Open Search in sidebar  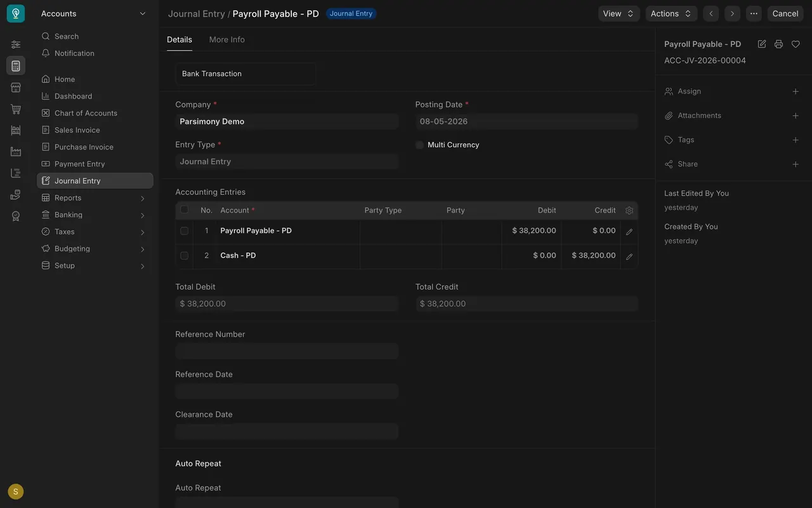click(95, 36)
